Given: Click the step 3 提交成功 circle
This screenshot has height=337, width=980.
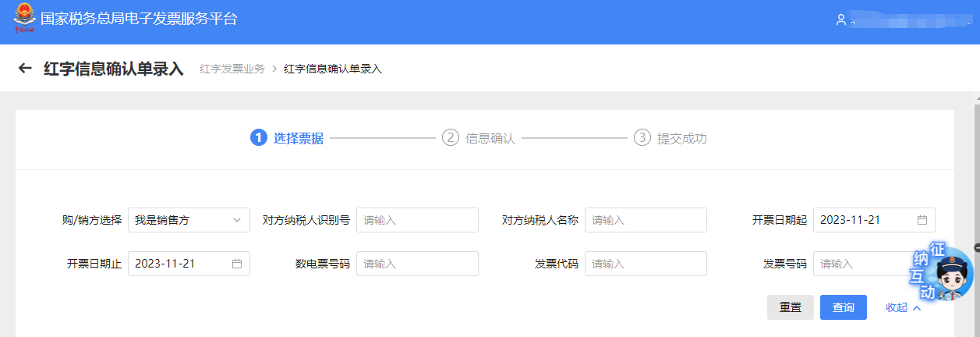Looking at the screenshot, I should point(642,138).
